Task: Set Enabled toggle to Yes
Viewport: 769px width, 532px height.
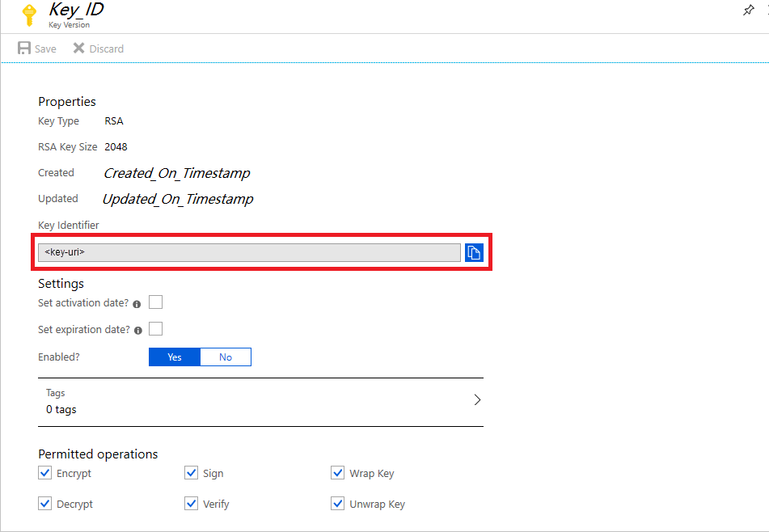Action: point(175,357)
